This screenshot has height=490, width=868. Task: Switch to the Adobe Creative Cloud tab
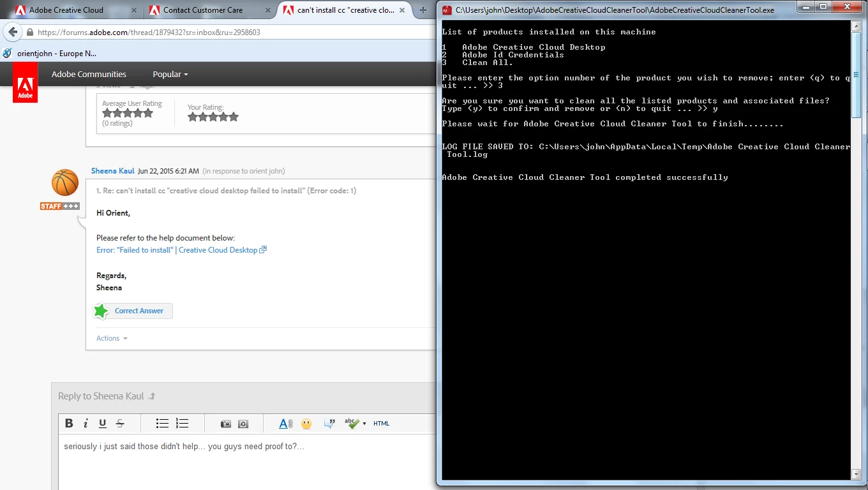coord(66,10)
